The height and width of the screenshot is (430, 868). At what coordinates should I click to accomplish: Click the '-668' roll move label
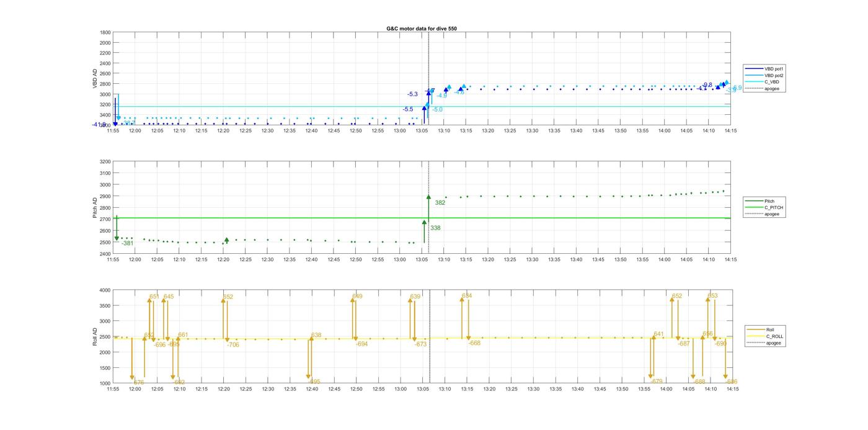coord(474,343)
